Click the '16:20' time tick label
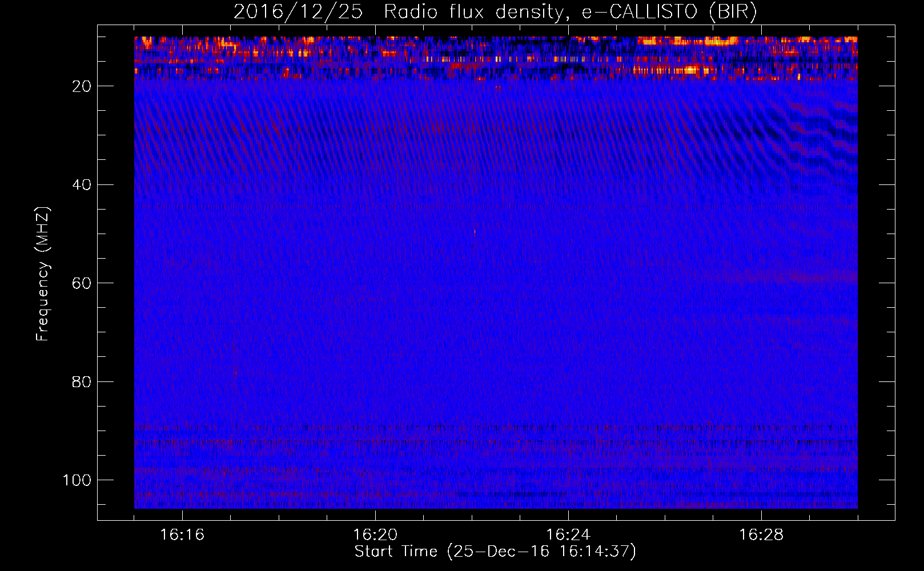 pyautogui.click(x=375, y=535)
